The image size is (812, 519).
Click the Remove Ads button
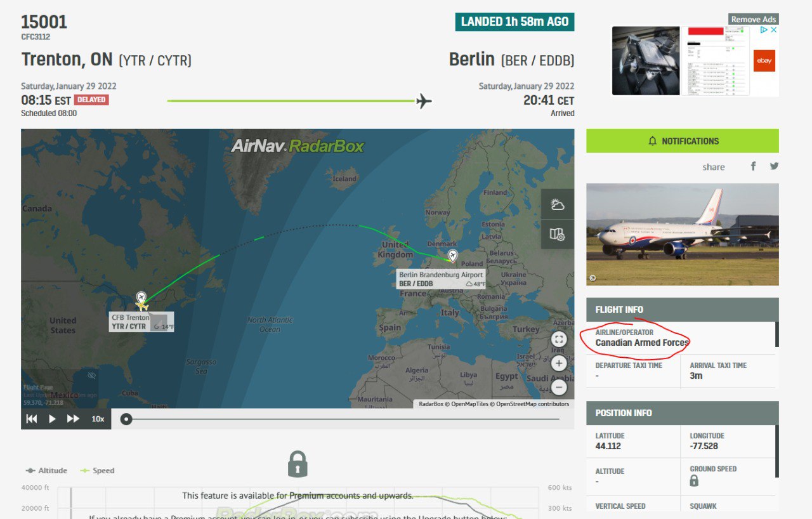pos(753,19)
